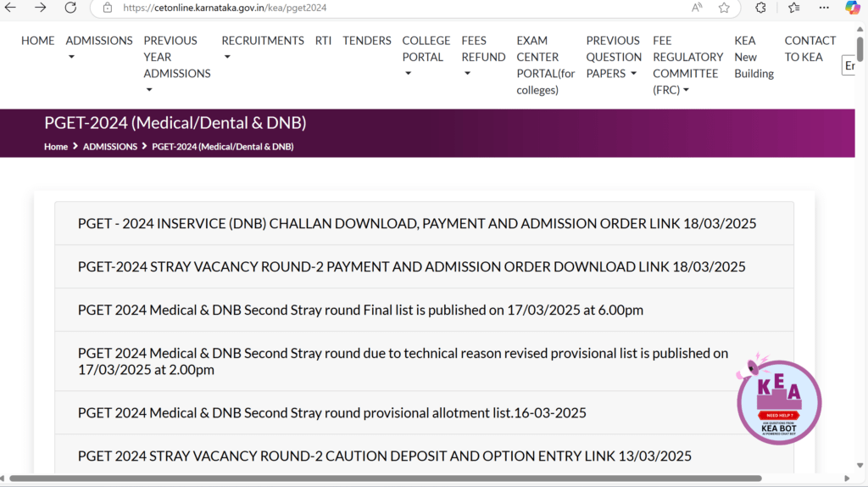The image size is (868, 487).
Task: Click the scroll up arrow of vertical scrollbar
Action: click(x=860, y=29)
